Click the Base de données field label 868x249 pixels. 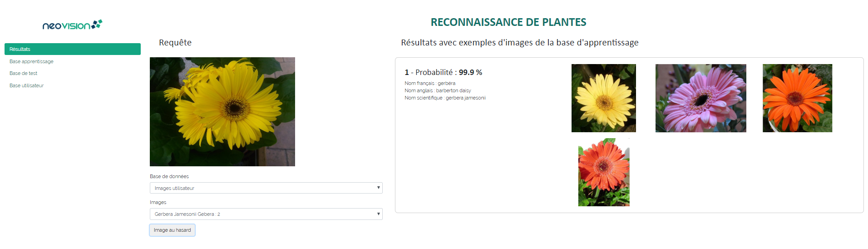[169, 176]
